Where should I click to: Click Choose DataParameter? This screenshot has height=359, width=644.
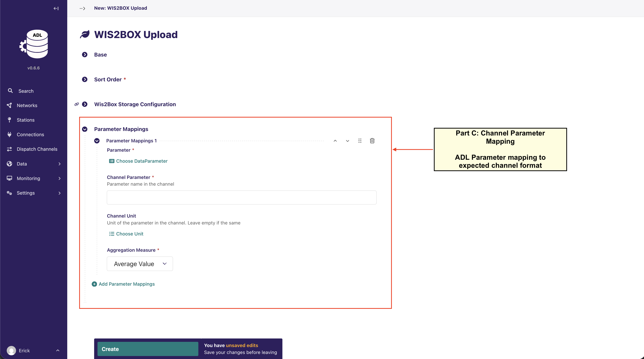coord(138,161)
